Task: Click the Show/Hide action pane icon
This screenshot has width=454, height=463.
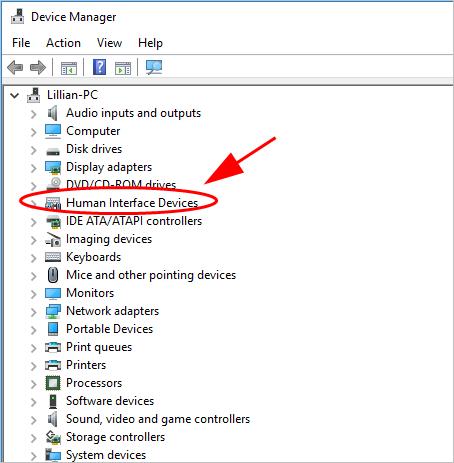Action: click(123, 68)
